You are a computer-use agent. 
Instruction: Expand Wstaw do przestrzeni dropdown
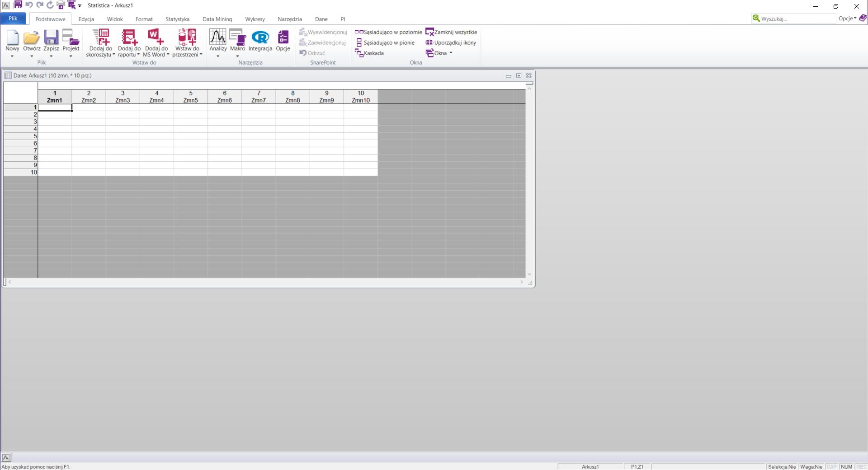pos(201,55)
